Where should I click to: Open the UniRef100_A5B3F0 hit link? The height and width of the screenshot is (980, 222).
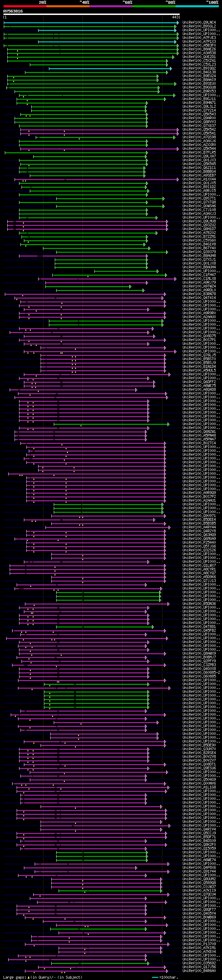point(199,45)
